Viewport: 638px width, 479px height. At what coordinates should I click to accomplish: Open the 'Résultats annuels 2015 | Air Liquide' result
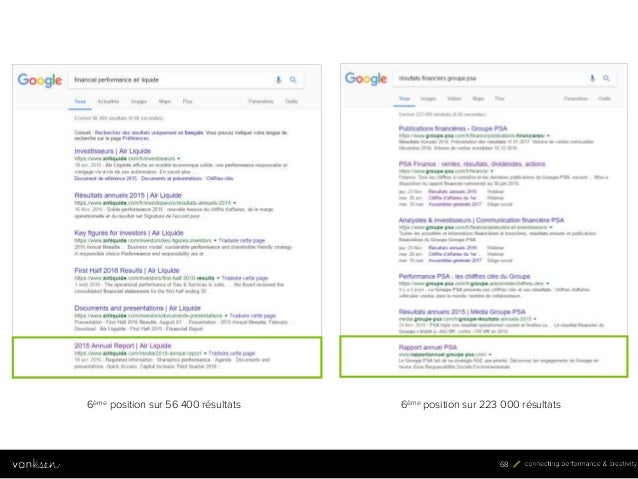(128, 195)
